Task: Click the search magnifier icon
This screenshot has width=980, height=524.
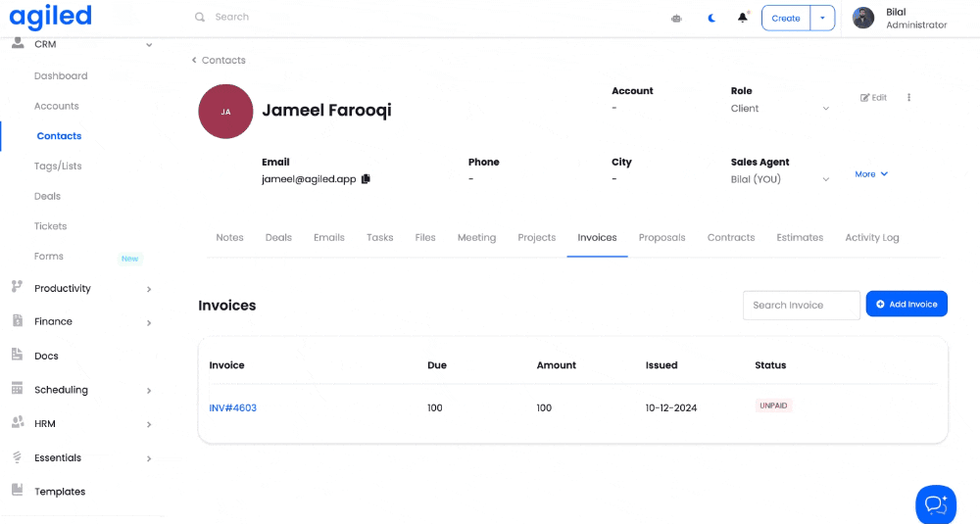Action: point(200,17)
